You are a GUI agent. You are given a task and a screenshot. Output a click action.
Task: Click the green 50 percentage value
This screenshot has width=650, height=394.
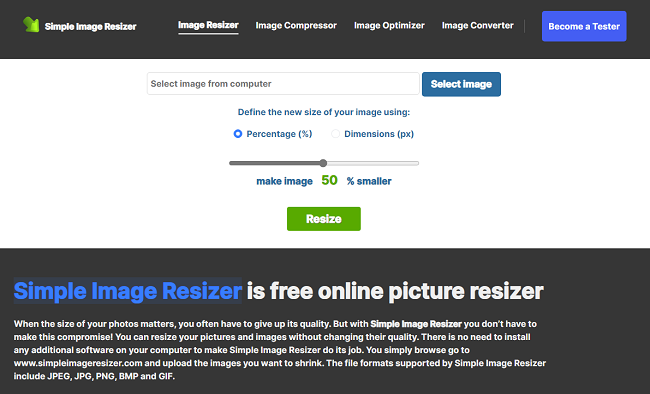[330, 180]
